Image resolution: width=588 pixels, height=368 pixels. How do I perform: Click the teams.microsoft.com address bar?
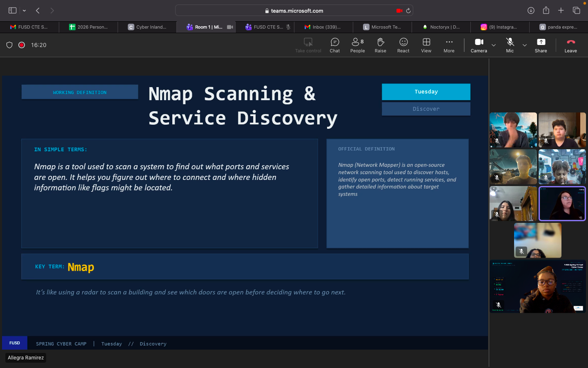[294, 11]
